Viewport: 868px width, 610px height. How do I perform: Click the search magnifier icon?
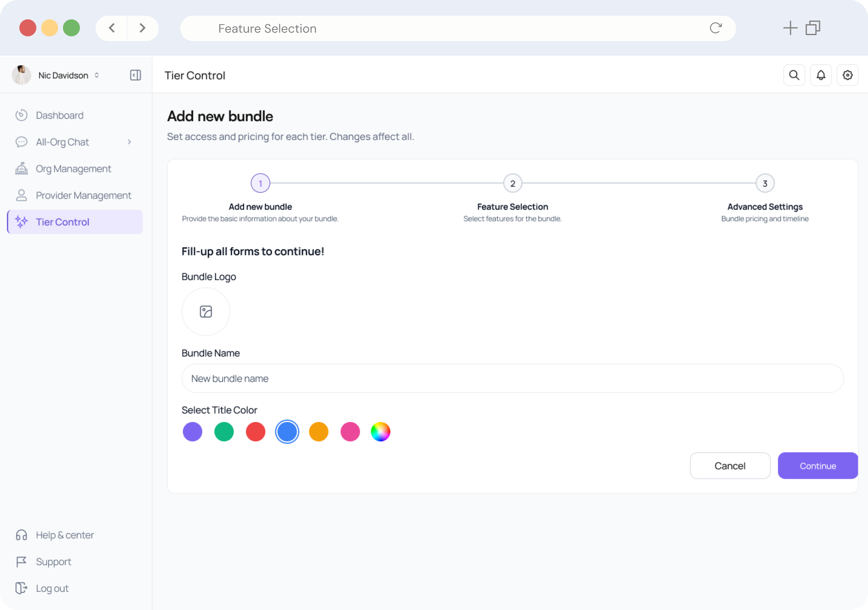[x=794, y=75]
